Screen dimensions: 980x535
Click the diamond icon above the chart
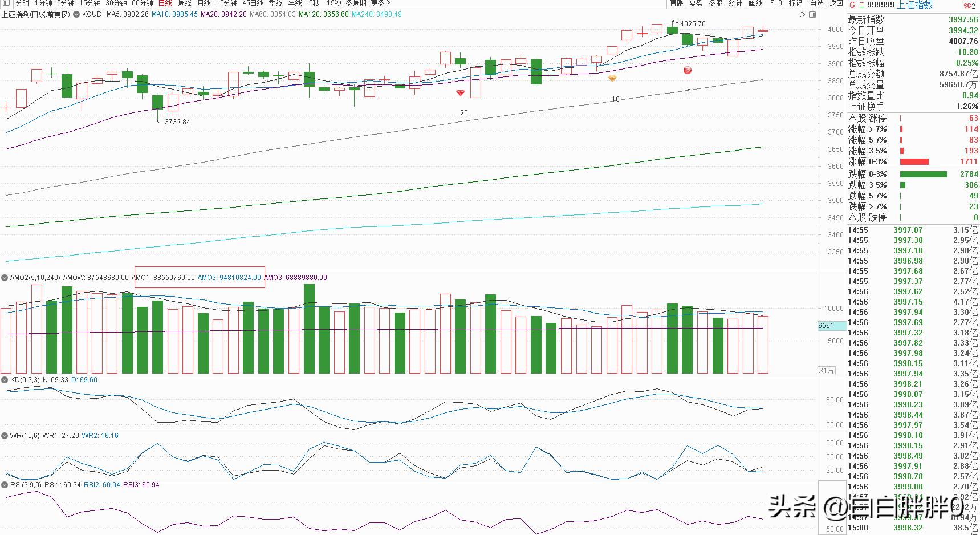[x=801, y=14]
